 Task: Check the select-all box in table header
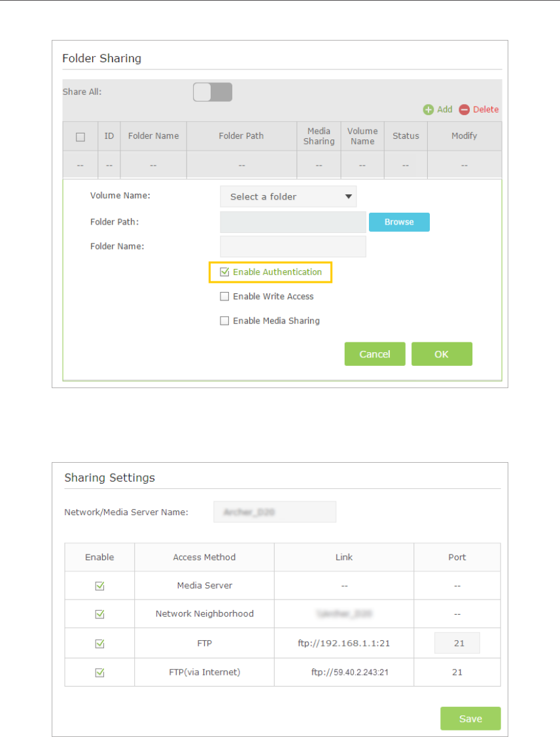80,137
